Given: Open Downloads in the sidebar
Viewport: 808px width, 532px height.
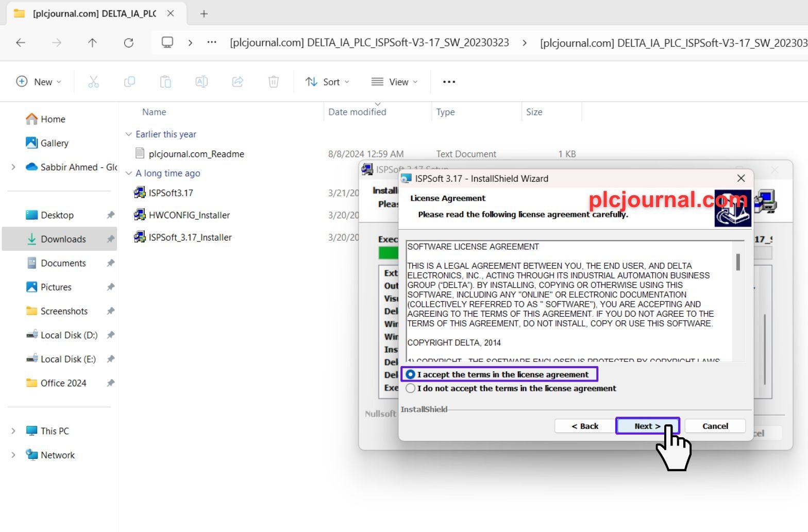Looking at the screenshot, I should [63, 239].
